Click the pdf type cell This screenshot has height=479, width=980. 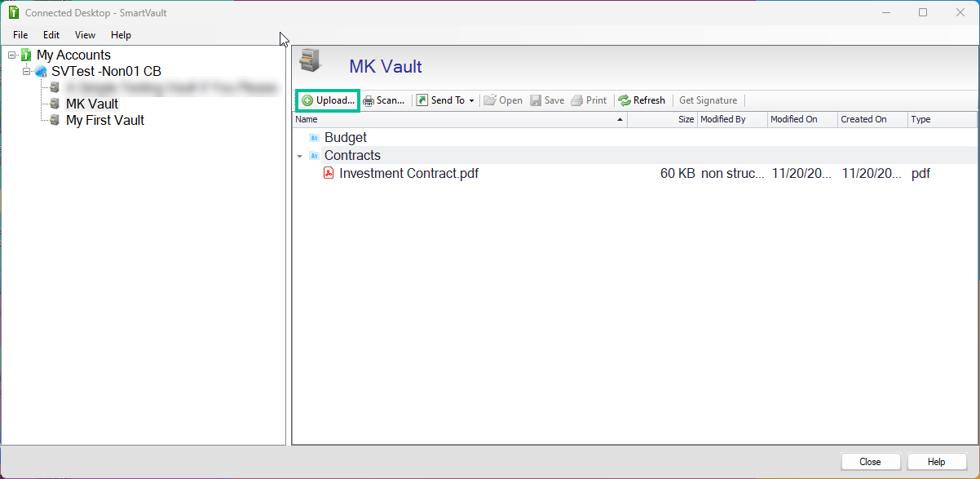920,173
